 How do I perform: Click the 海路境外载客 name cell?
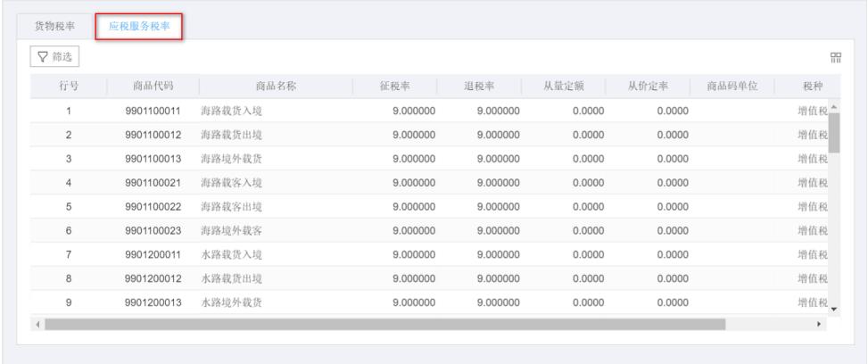(231, 230)
